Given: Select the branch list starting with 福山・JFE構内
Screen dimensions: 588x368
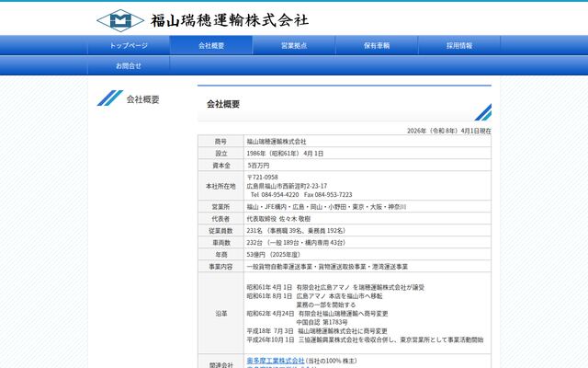Looking at the screenshot, I should (326, 207).
